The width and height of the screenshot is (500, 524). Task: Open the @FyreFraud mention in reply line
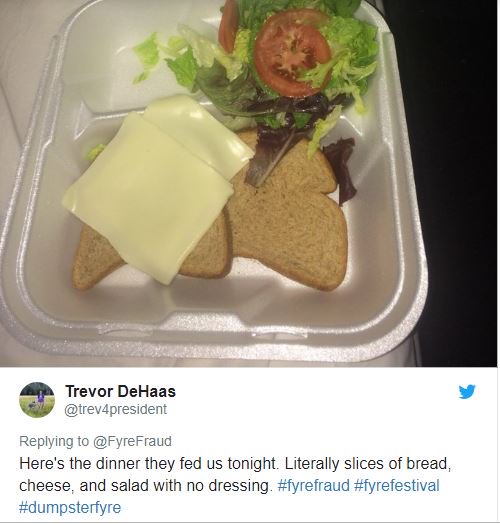click(132, 441)
